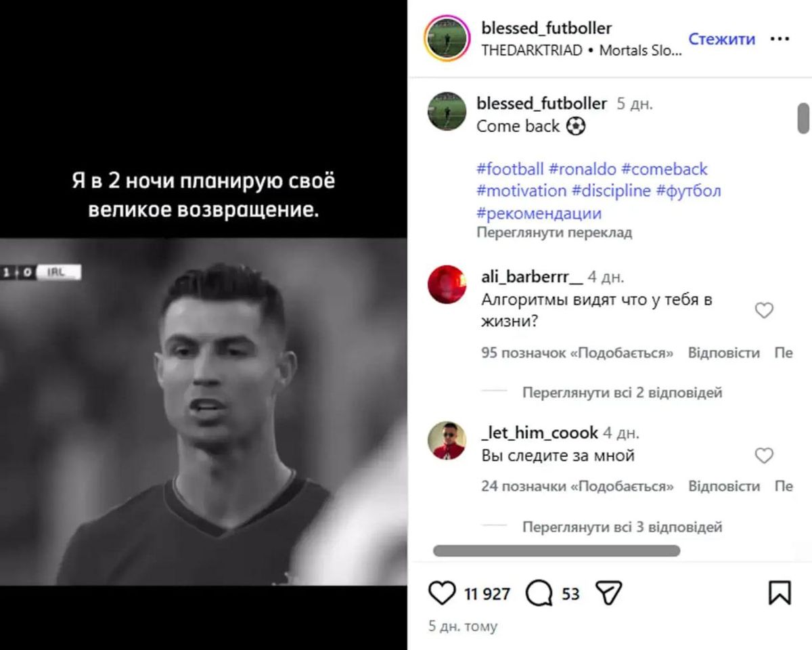Open comments via the speech bubble icon
This screenshot has height=650, width=812.
point(539,594)
